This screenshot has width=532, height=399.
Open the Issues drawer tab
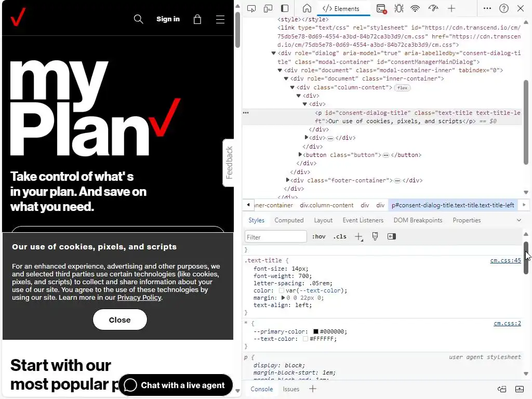(291, 389)
